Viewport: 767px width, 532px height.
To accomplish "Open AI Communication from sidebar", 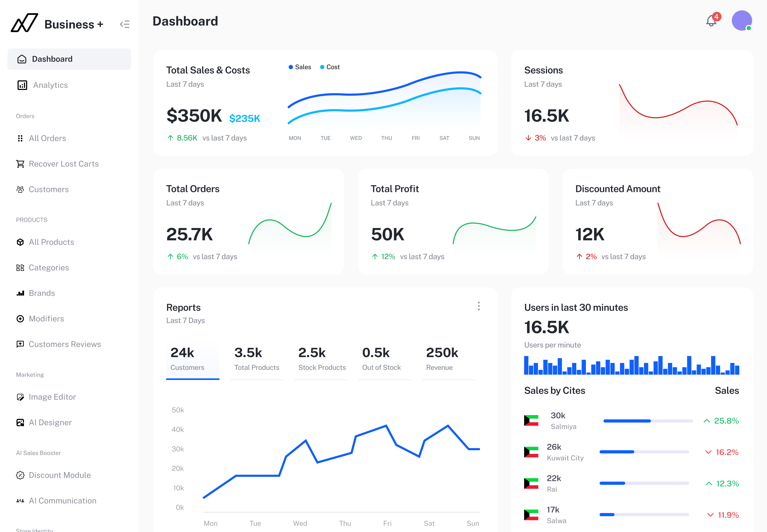I will tap(62, 500).
